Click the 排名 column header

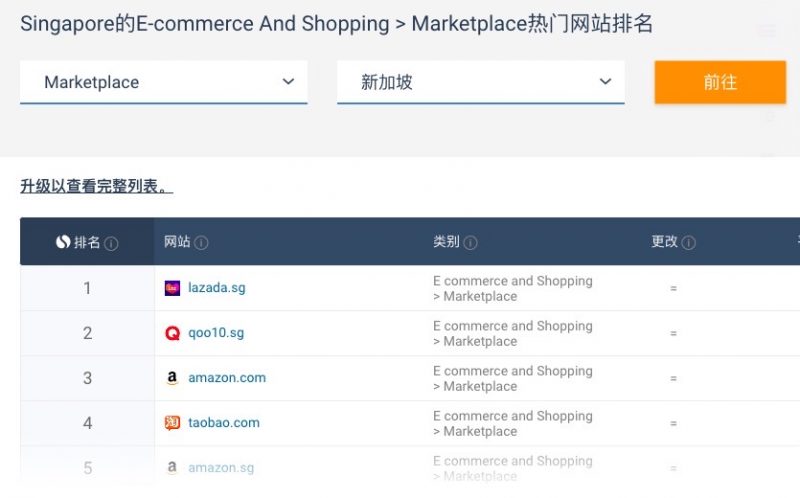point(87,242)
